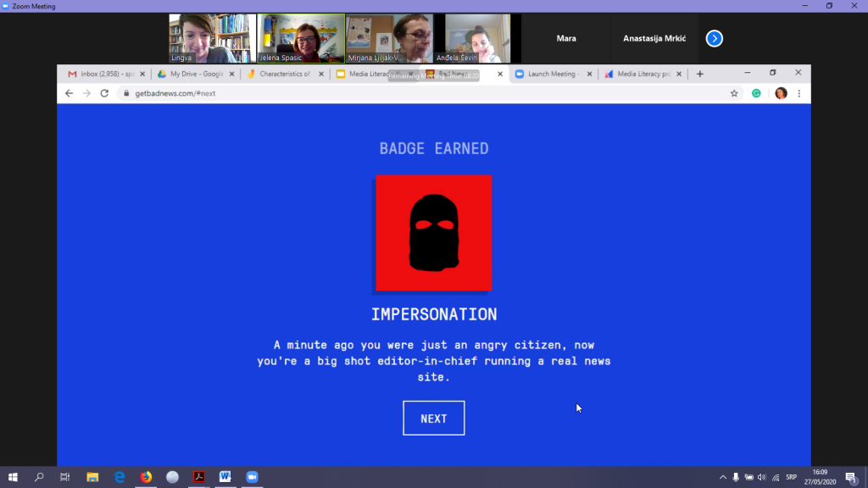Select Anastasija Mrkić participant tile
The image size is (868, 488).
(654, 38)
